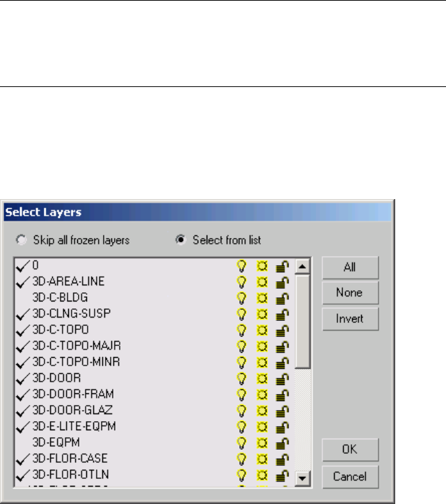Click padlock on 3D-EQPM row

pos(282,443)
